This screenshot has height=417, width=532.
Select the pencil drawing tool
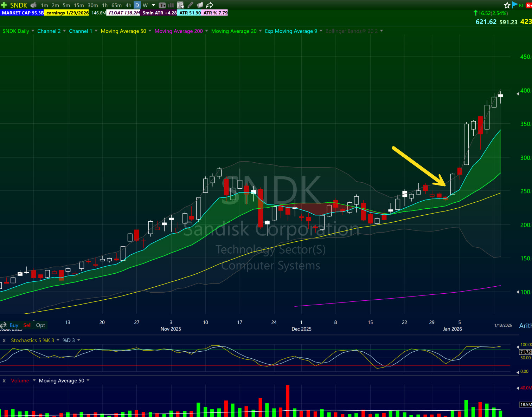pyautogui.click(x=190, y=5)
